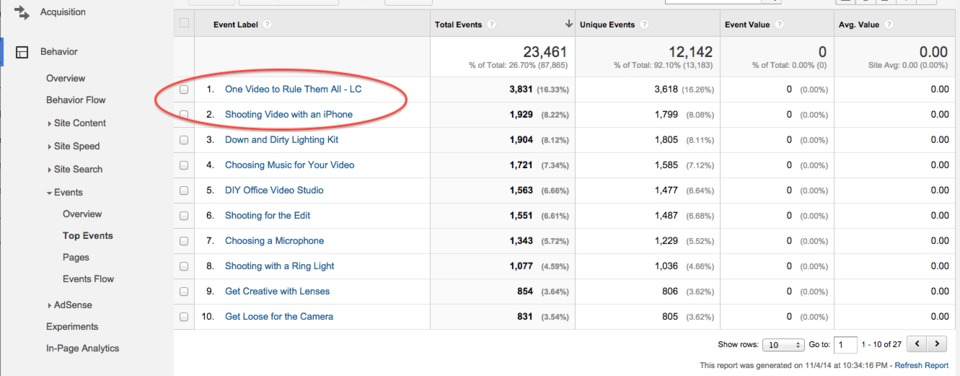The image size is (960, 376).
Task: Click the Go to page input field
Action: click(846, 345)
